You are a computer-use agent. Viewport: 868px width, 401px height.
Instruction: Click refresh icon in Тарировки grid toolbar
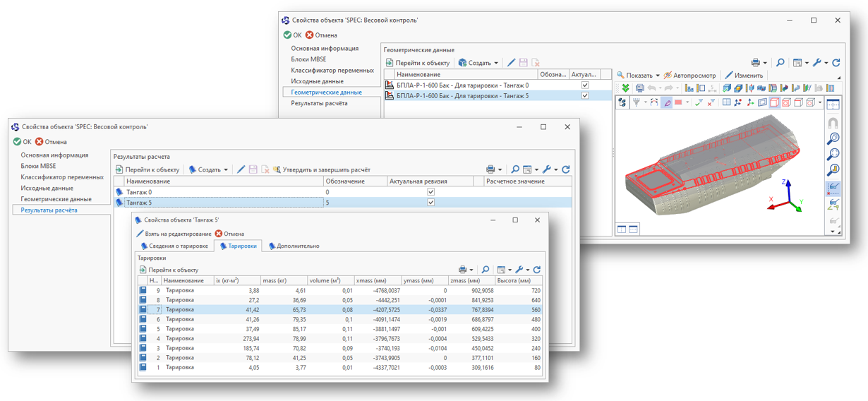point(537,270)
